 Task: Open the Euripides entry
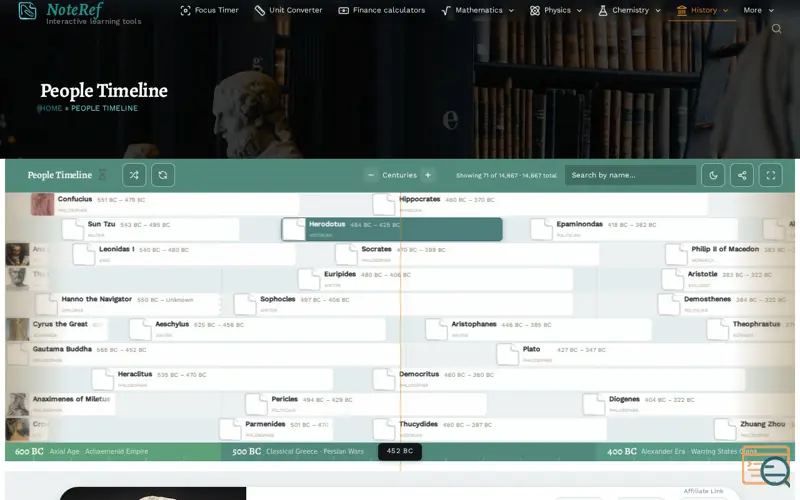coord(435,279)
